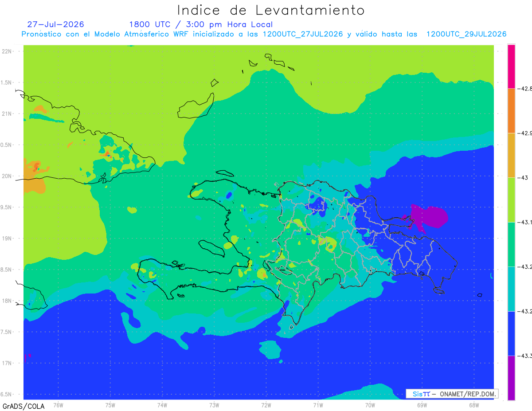Screen dimensions: 532x411
Task: Click the "ONAMET/REP.DOM." credit box
Action: click(451, 394)
